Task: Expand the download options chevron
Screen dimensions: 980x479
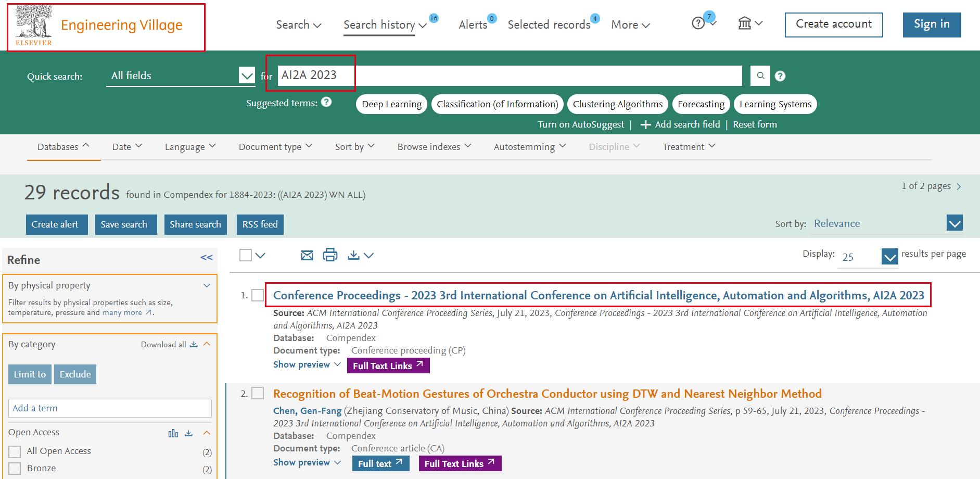Action: [x=369, y=255]
